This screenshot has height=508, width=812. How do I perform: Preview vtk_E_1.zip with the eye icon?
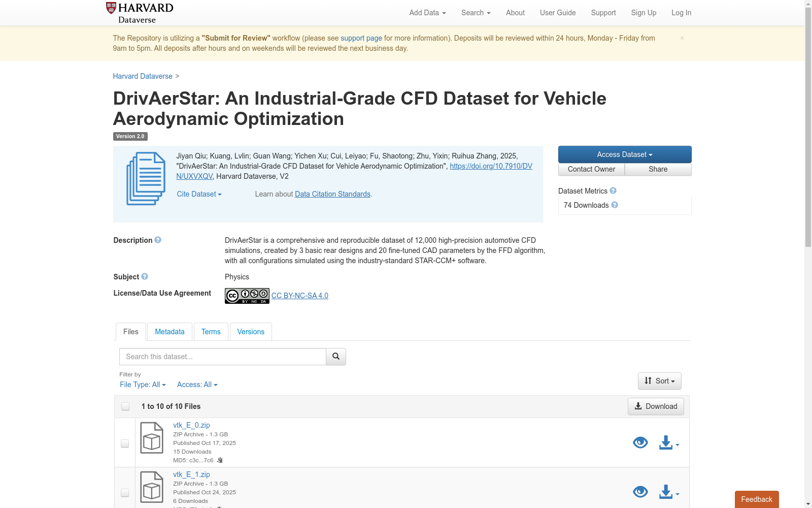640,492
